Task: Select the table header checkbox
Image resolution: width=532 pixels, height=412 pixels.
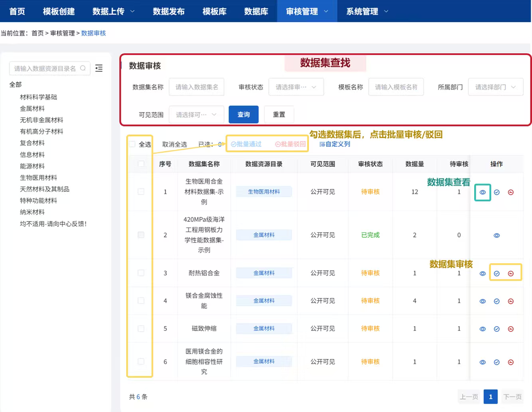Action: pyautogui.click(x=141, y=164)
